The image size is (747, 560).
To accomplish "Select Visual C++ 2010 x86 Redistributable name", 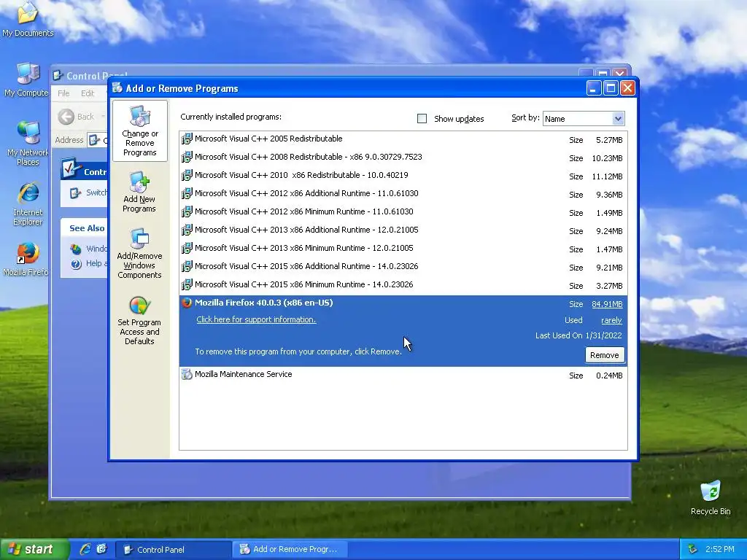I will point(301,175).
